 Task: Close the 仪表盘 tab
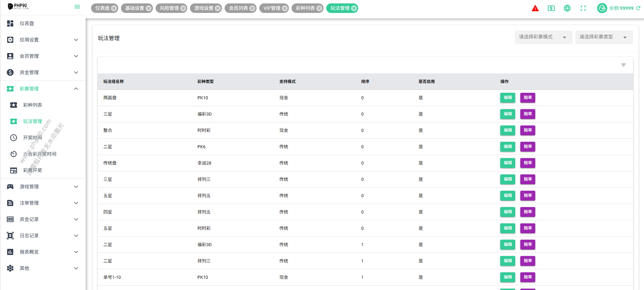tap(114, 8)
